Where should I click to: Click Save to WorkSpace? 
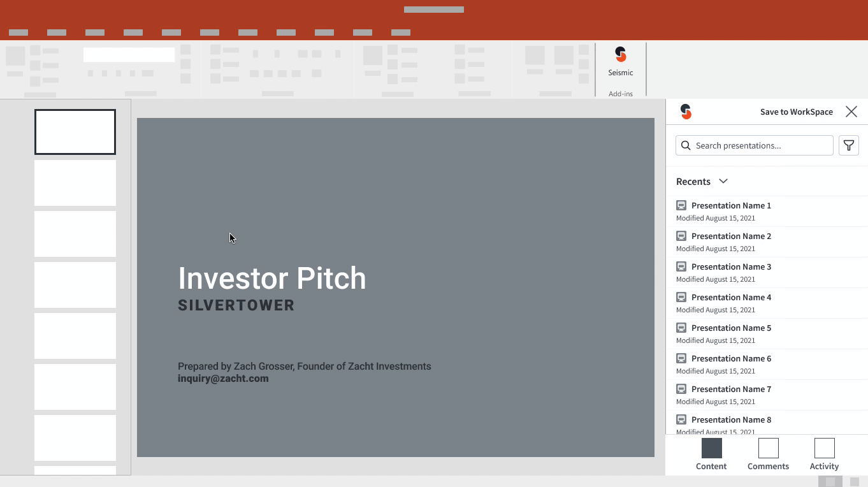tap(797, 112)
